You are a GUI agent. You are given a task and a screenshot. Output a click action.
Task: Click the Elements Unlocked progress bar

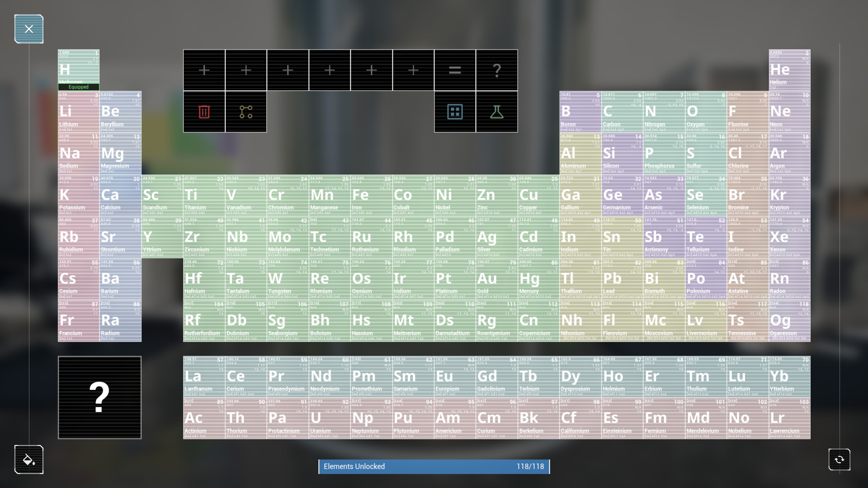pyautogui.click(x=434, y=466)
